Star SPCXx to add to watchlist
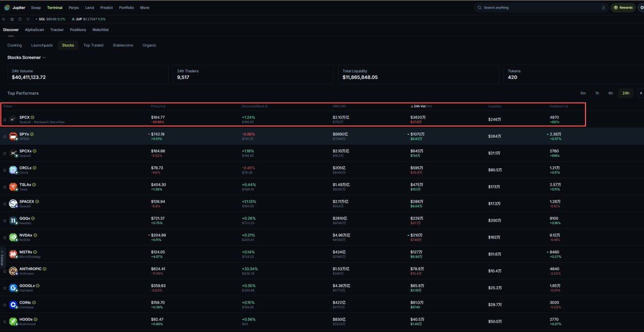This screenshot has width=644, height=332. pos(5,153)
